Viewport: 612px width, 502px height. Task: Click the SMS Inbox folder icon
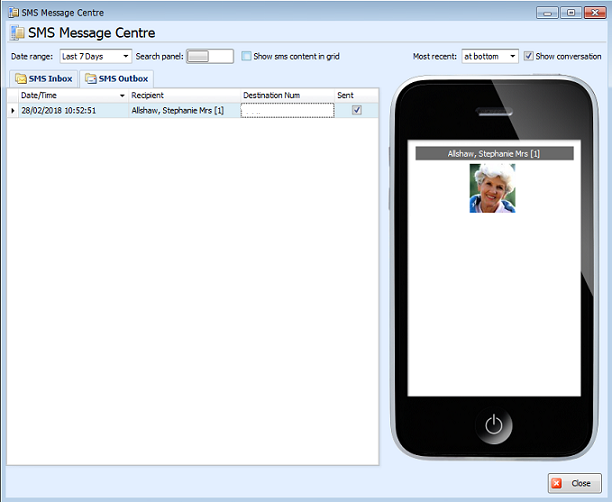pos(20,78)
